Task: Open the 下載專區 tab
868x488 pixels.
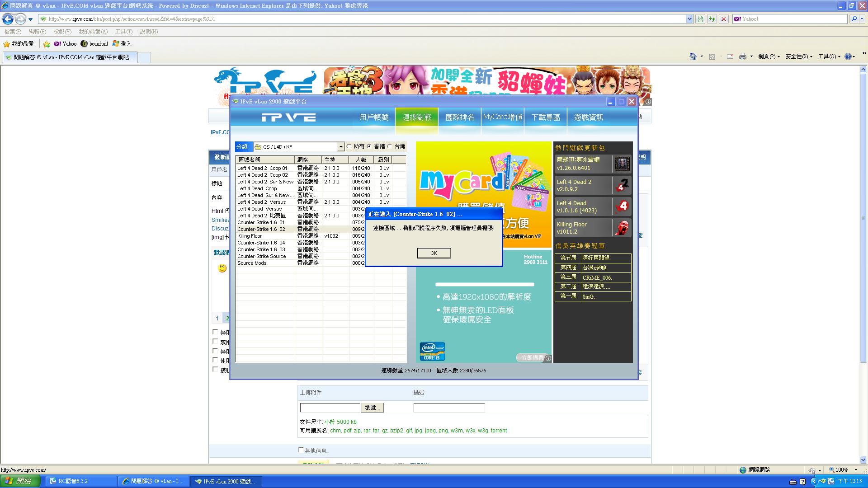Action: (x=546, y=117)
